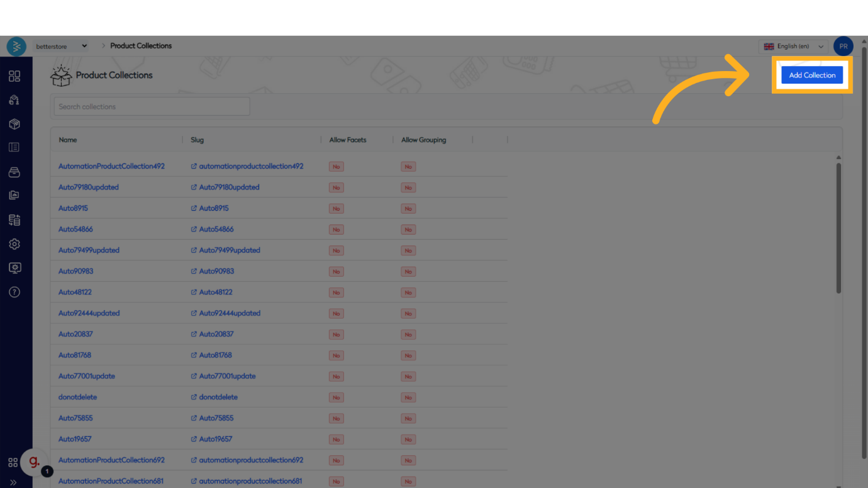Click the Allow Facets 'No' badge for Auto54866
Screen dimensions: 868x488
pyautogui.click(x=336, y=230)
